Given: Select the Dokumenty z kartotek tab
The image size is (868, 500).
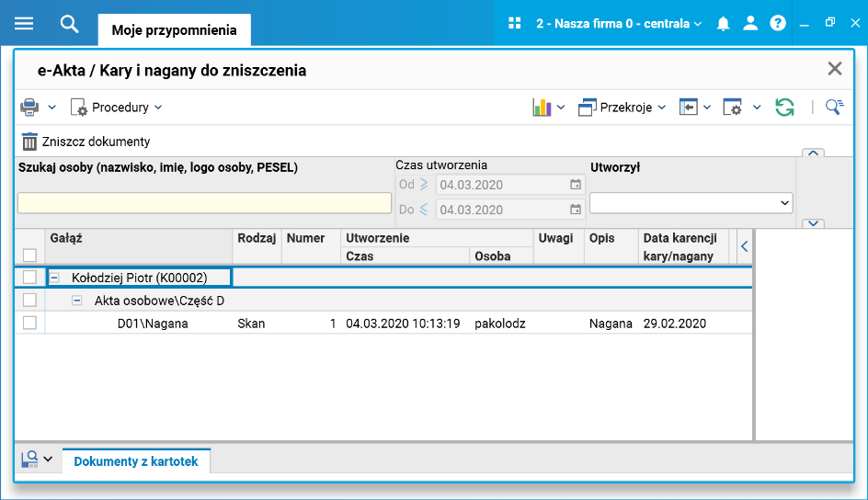Looking at the screenshot, I should tap(136, 461).
